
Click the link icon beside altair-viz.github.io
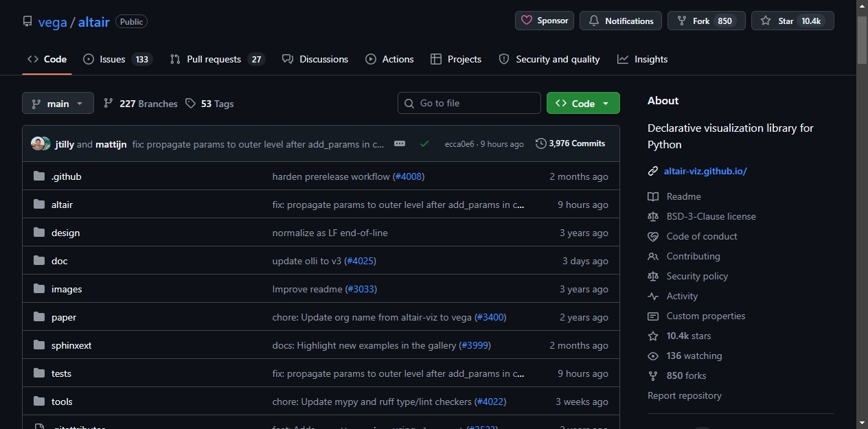click(x=653, y=171)
